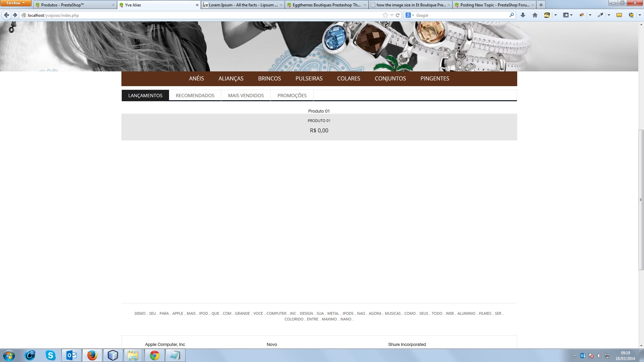Click the Produto 01 product link
Image resolution: width=644 pixels, height=362 pixels.
pos(319,121)
